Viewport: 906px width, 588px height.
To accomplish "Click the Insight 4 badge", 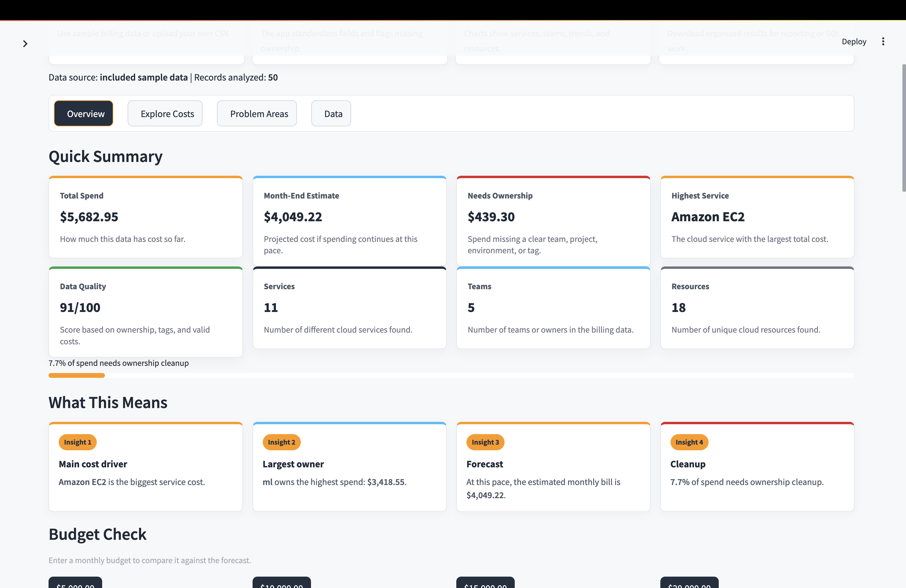I will point(689,442).
